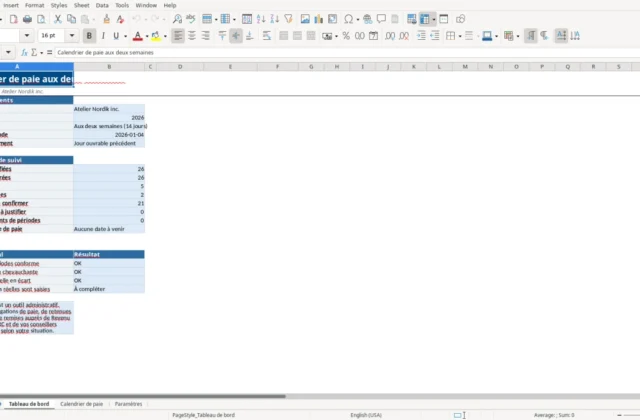Insert a chart using the chart icon

click(x=318, y=19)
